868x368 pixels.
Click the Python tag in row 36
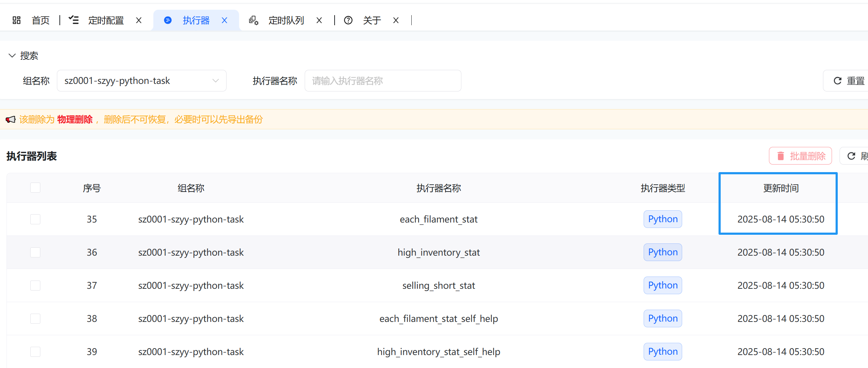(663, 252)
